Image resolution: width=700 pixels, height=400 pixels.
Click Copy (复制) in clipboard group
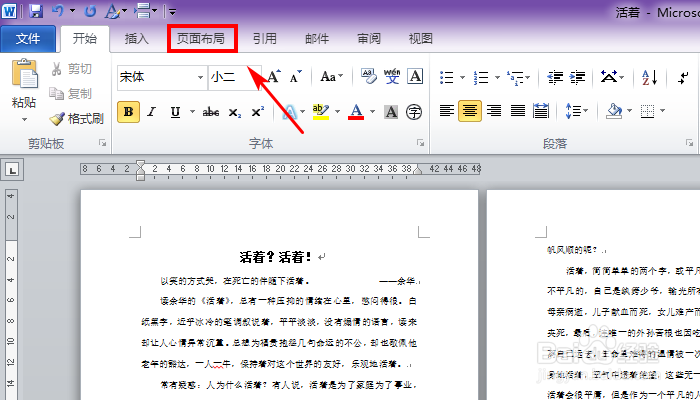(71, 94)
